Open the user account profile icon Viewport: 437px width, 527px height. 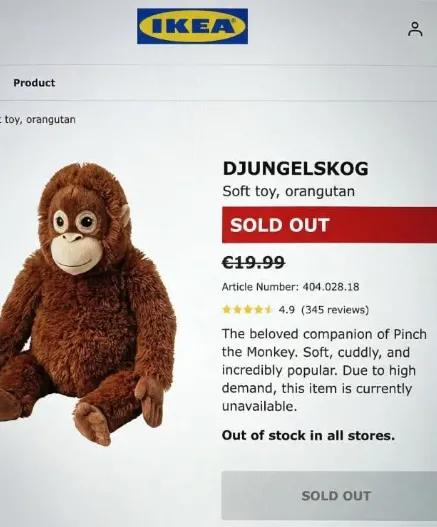[x=415, y=29]
